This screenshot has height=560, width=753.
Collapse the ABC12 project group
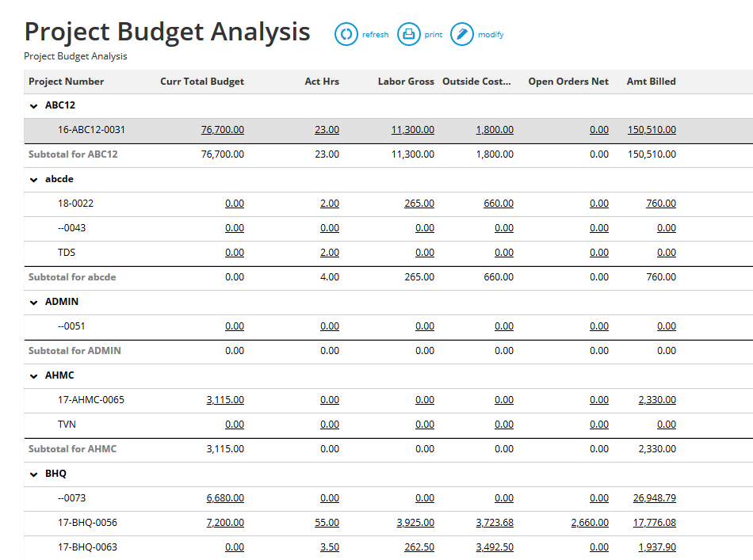point(32,105)
